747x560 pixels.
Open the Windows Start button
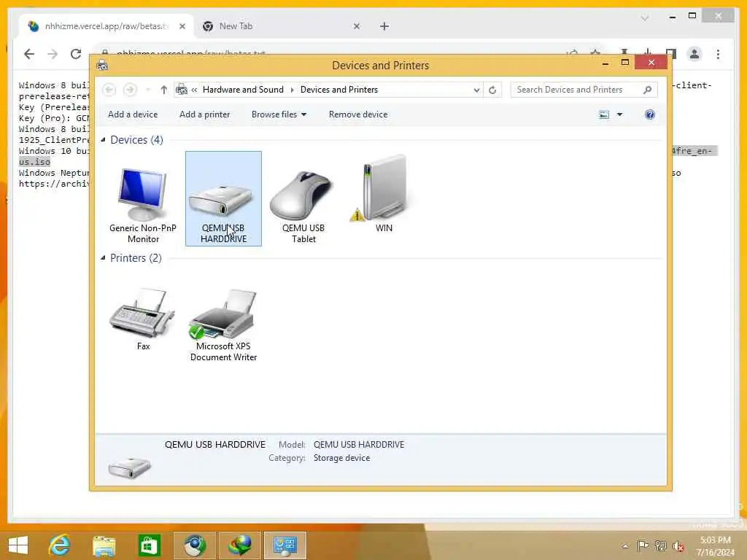pos(18,545)
